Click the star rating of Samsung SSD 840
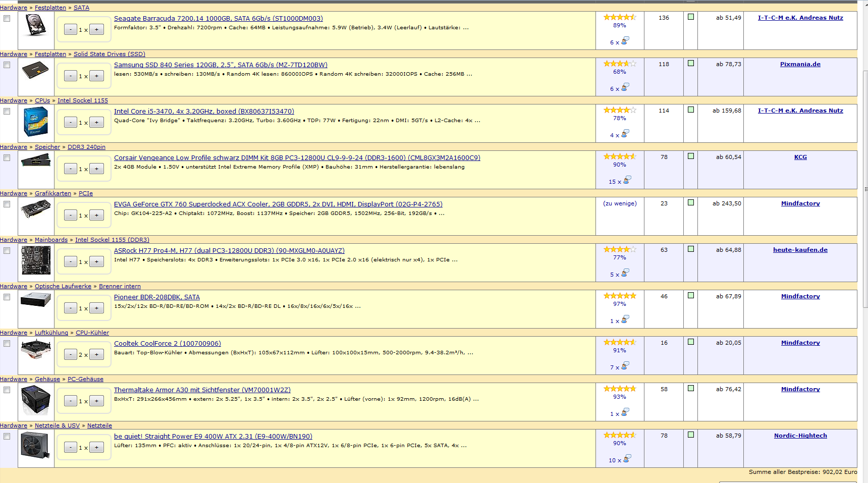This screenshot has width=868, height=483. [620, 64]
